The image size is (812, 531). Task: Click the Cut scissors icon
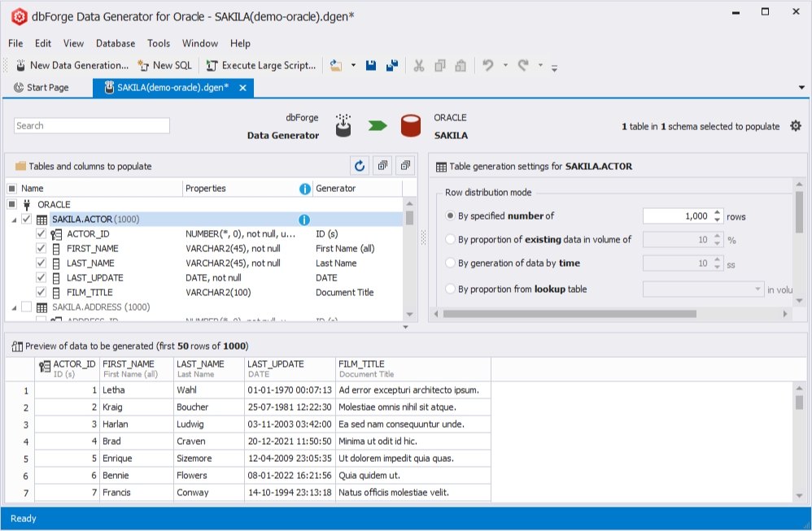pyautogui.click(x=419, y=66)
